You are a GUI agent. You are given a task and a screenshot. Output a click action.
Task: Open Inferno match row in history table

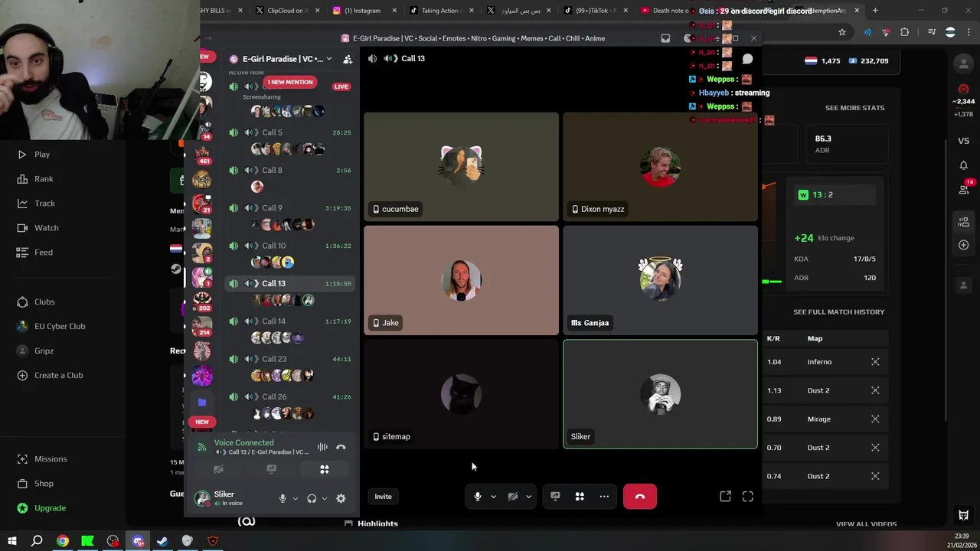(x=825, y=362)
